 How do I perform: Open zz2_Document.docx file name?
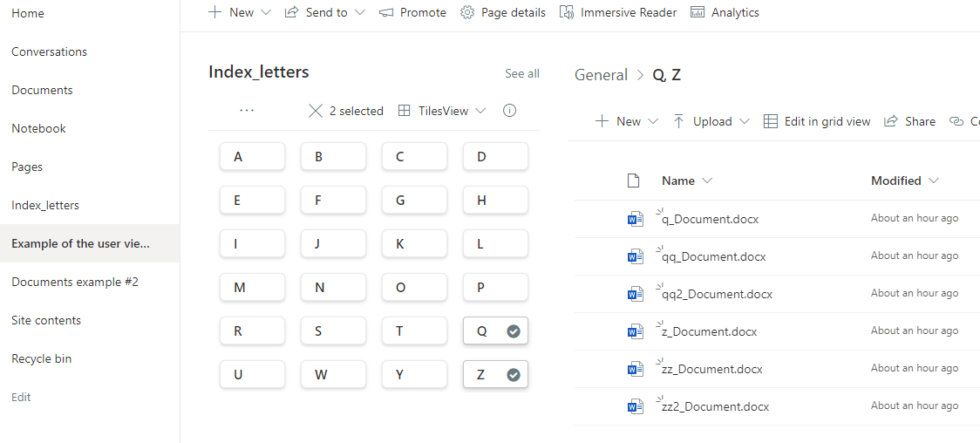click(715, 406)
